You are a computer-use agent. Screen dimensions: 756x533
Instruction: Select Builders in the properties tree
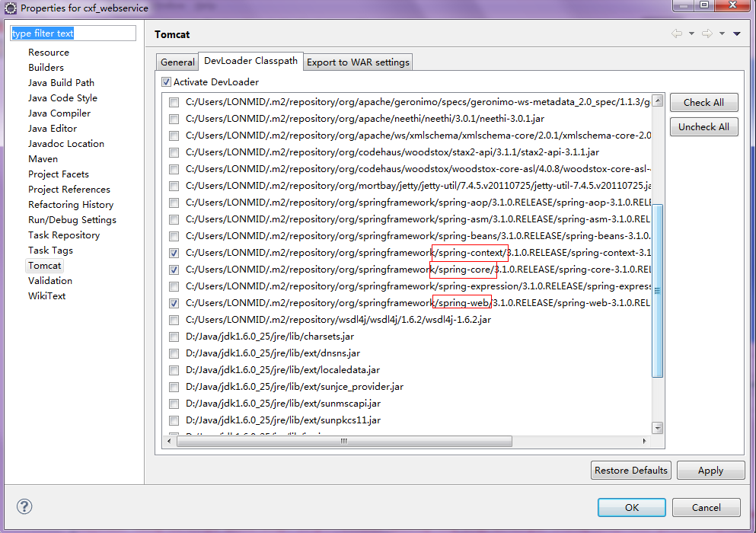point(46,68)
